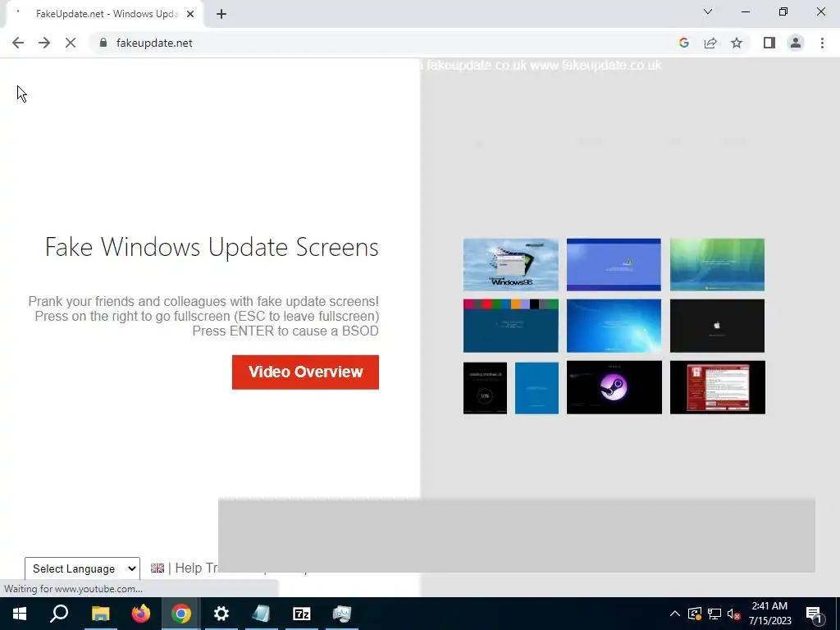Viewport: 840px width, 630px height.
Task: Open the notification center
Action: tap(814, 614)
